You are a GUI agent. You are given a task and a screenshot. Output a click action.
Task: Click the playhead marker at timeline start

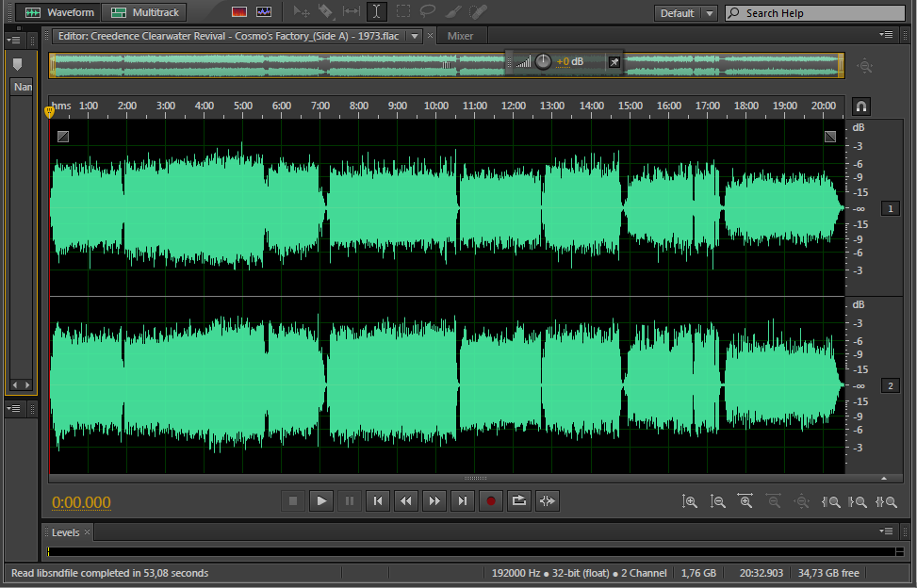(50, 112)
